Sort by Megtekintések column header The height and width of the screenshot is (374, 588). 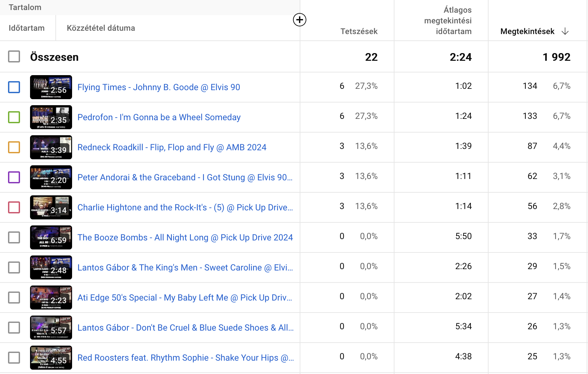click(x=527, y=31)
